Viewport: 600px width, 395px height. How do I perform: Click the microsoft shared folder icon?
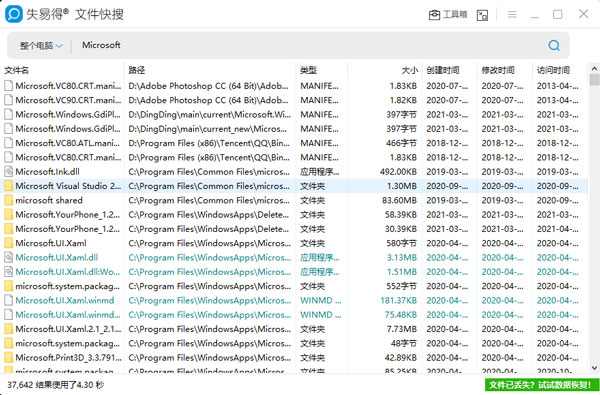(8, 200)
